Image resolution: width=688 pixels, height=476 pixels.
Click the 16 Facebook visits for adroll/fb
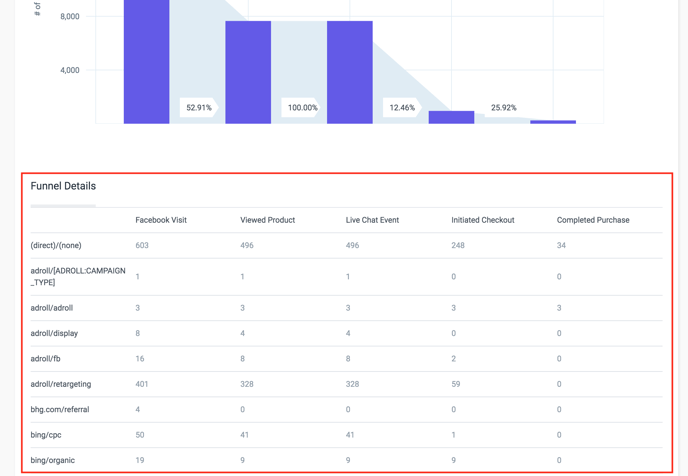coord(140,358)
